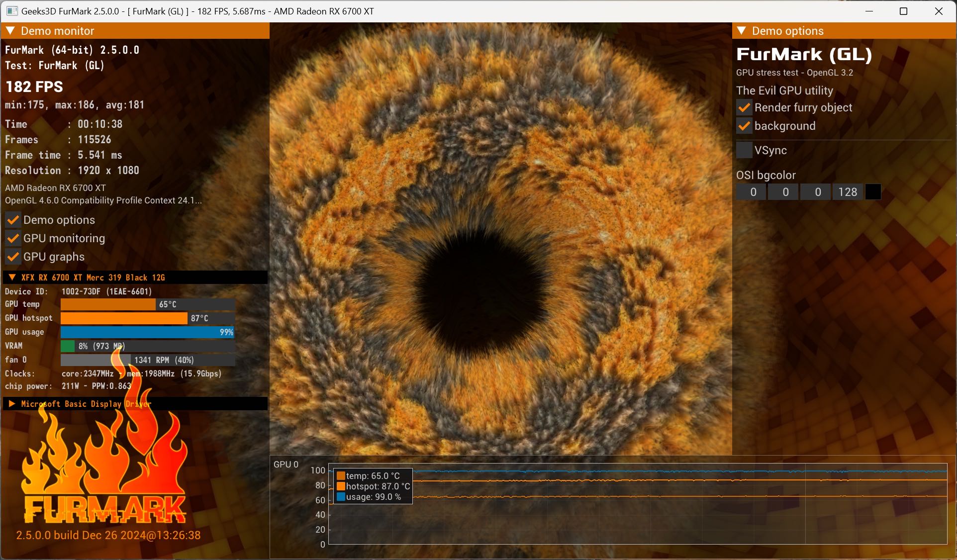Click the GPU usage 99% bar
Image resolution: width=957 pixels, height=560 pixels.
tap(148, 332)
